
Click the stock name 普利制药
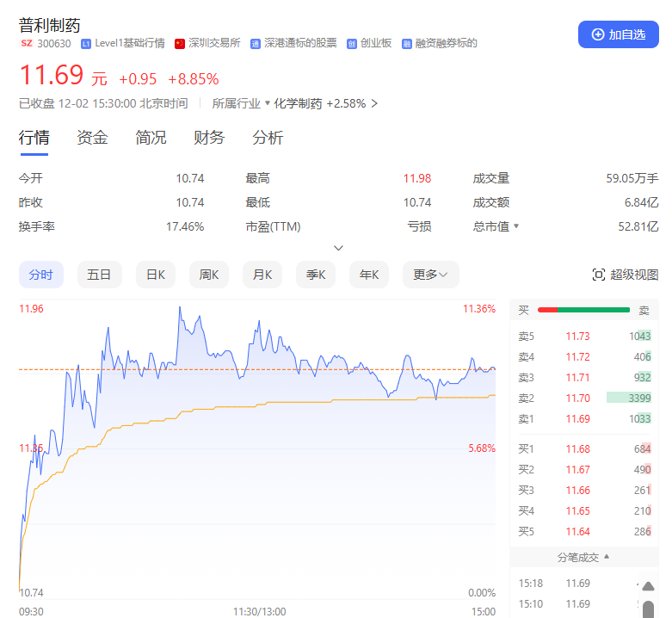50,25
